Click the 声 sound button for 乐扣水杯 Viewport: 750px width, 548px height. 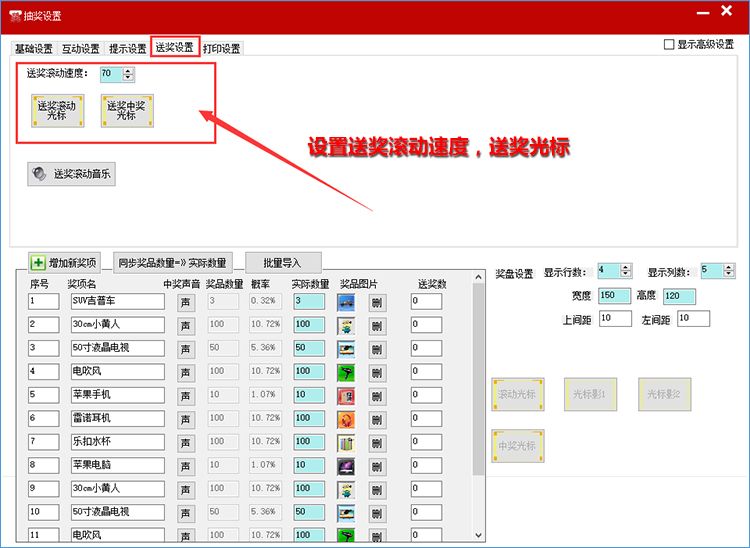(186, 441)
